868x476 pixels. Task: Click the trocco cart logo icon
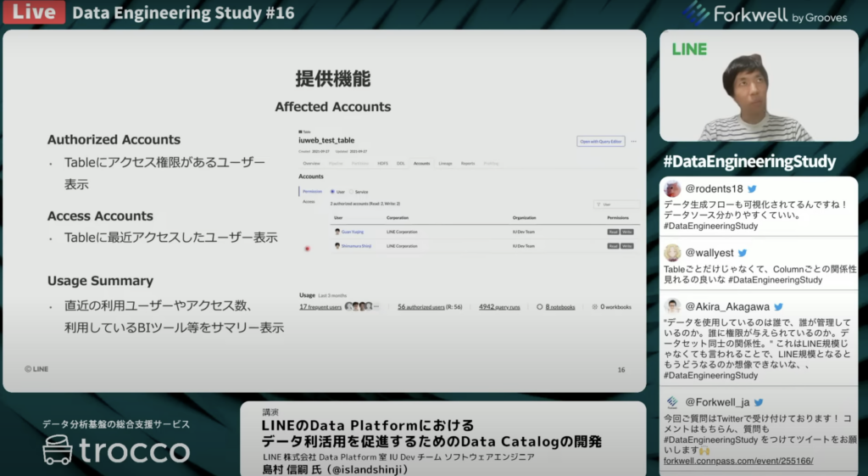pyautogui.click(x=58, y=450)
